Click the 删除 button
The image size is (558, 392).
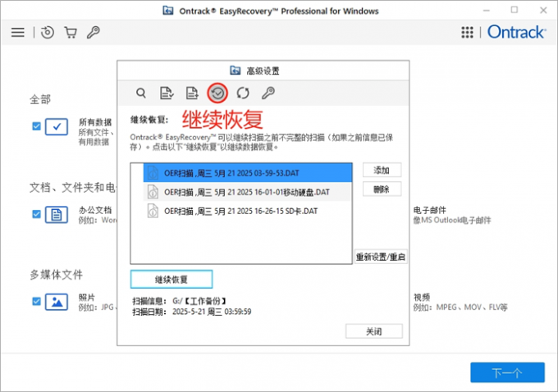(382, 189)
